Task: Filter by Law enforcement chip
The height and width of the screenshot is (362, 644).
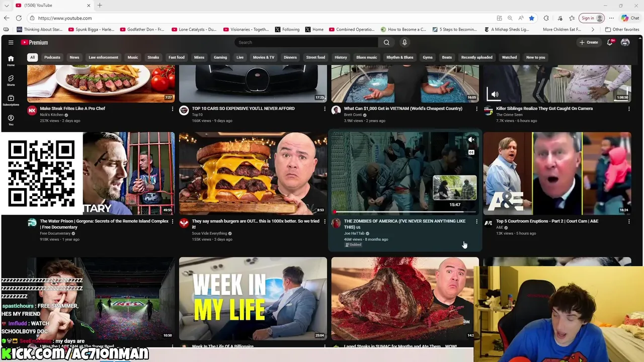Action: pos(103,57)
